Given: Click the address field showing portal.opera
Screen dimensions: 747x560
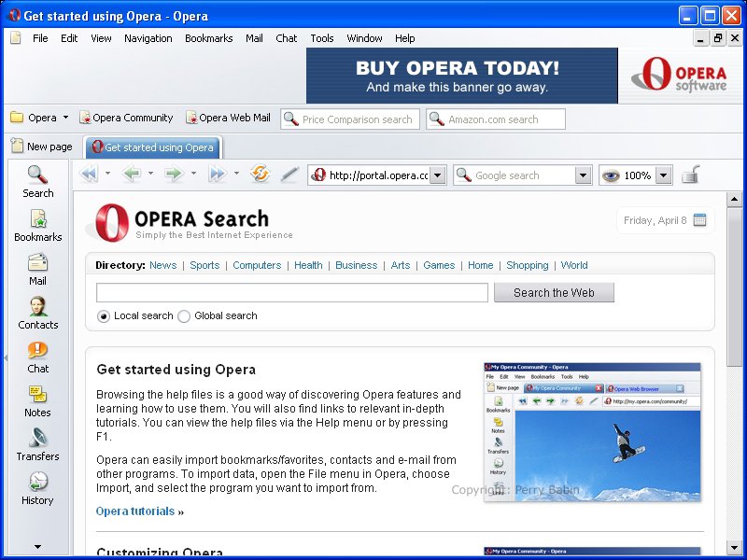Looking at the screenshot, I should tap(370, 175).
